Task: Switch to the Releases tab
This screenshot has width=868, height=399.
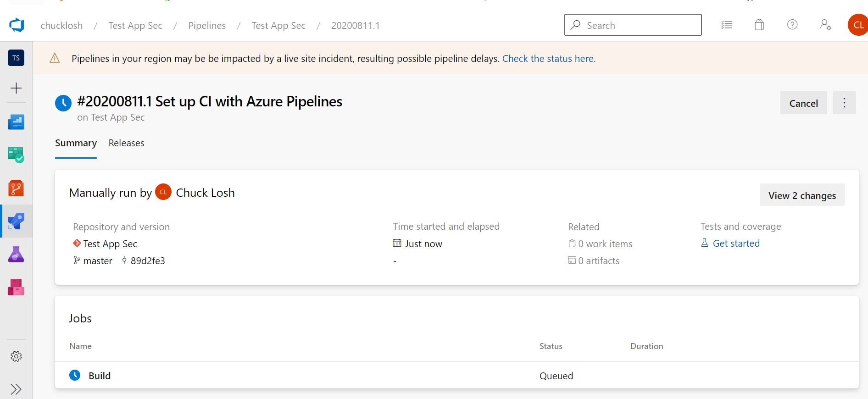Action: pyautogui.click(x=126, y=143)
